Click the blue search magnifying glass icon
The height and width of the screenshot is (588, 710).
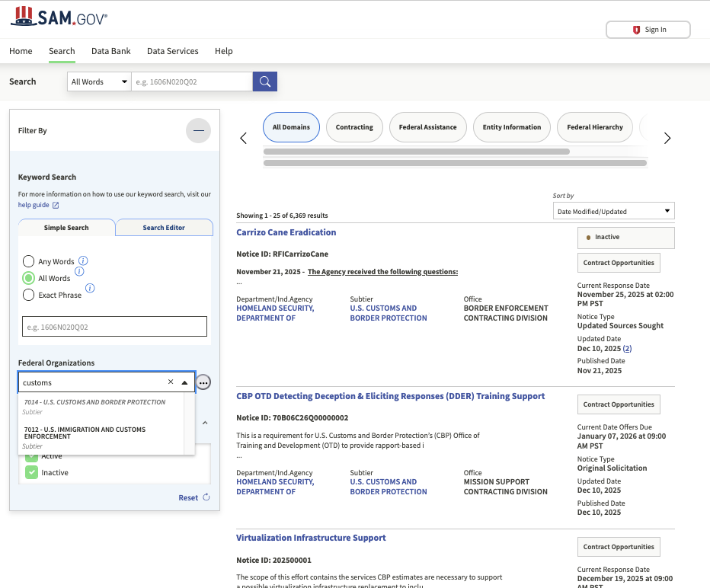[264, 81]
